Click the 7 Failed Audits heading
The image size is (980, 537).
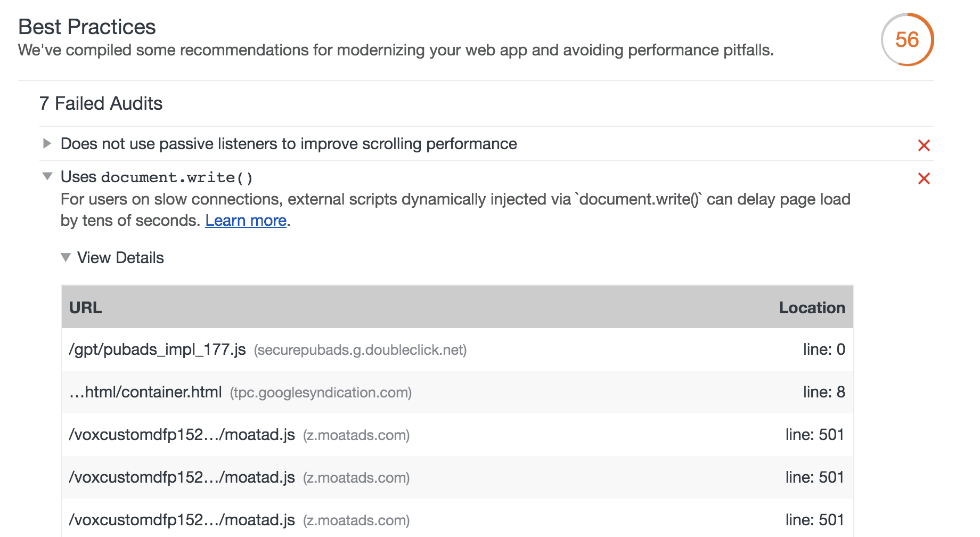(x=101, y=103)
